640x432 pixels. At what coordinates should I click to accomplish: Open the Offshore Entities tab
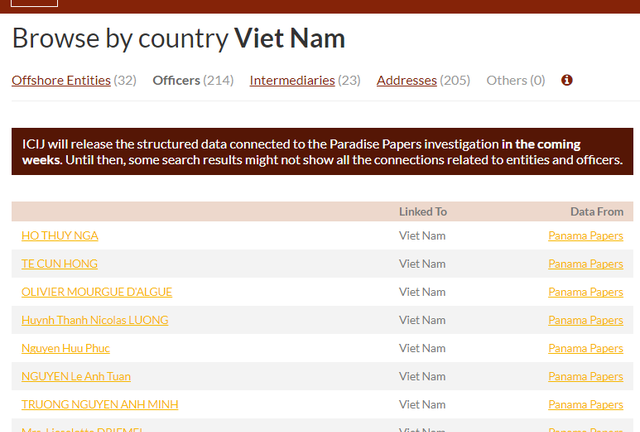pyautogui.click(x=61, y=80)
